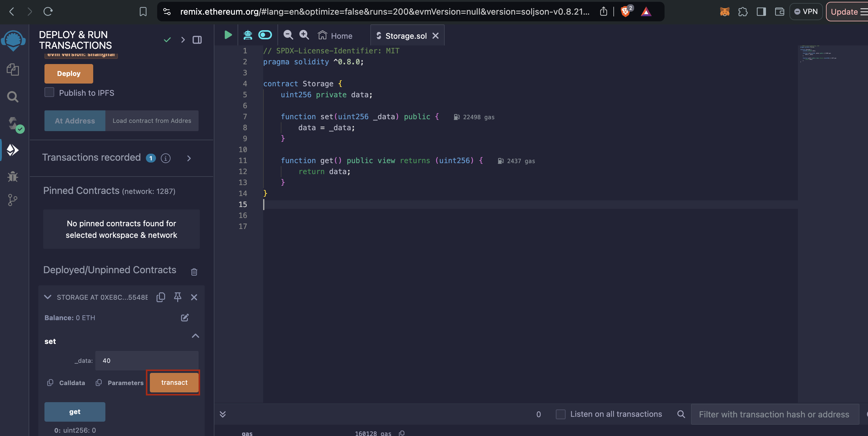Toggle the side panel layout icon
This screenshot has height=436, width=868.
click(197, 40)
